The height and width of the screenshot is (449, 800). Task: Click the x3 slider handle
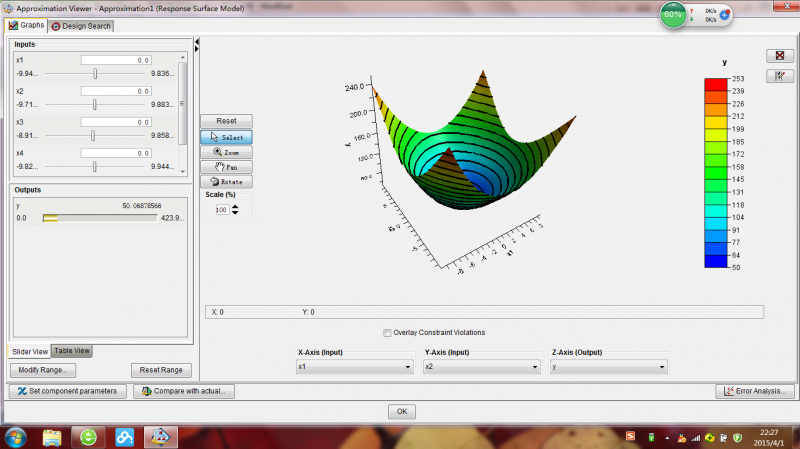coord(93,136)
